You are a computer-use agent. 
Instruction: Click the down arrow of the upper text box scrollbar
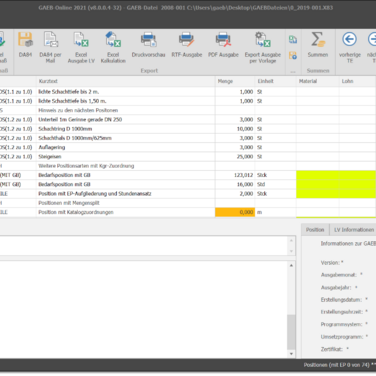[x=291, y=251]
